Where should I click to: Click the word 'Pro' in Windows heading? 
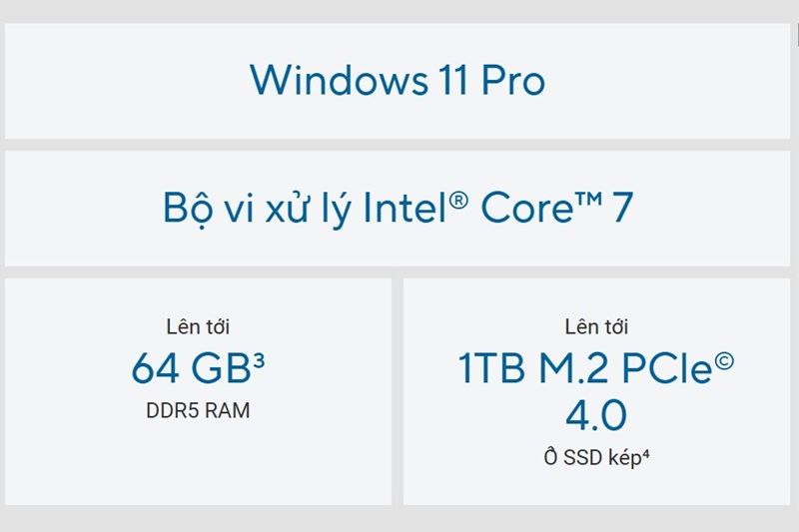click(x=512, y=80)
